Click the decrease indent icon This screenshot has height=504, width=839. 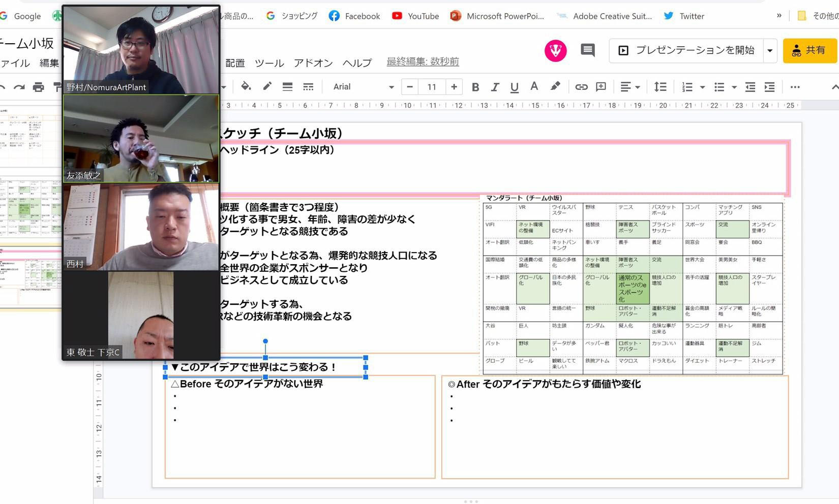click(750, 87)
